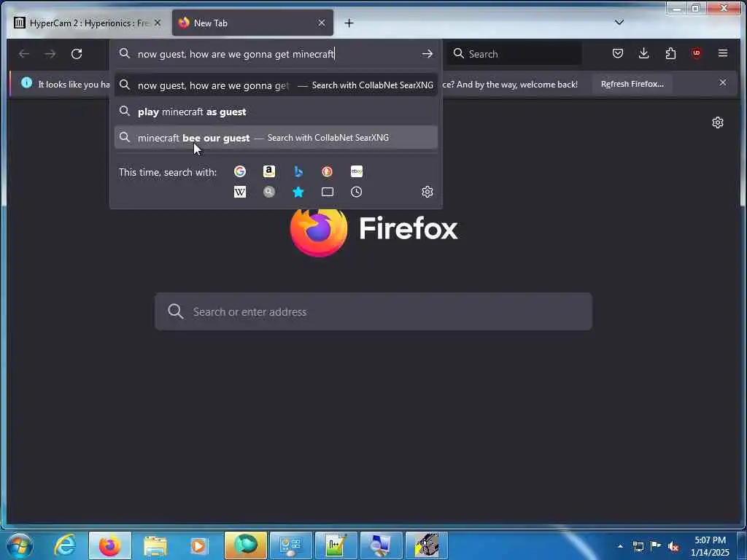The height and width of the screenshot is (560, 747).
Task: Open the Extensions menu
Action: (671, 53)
